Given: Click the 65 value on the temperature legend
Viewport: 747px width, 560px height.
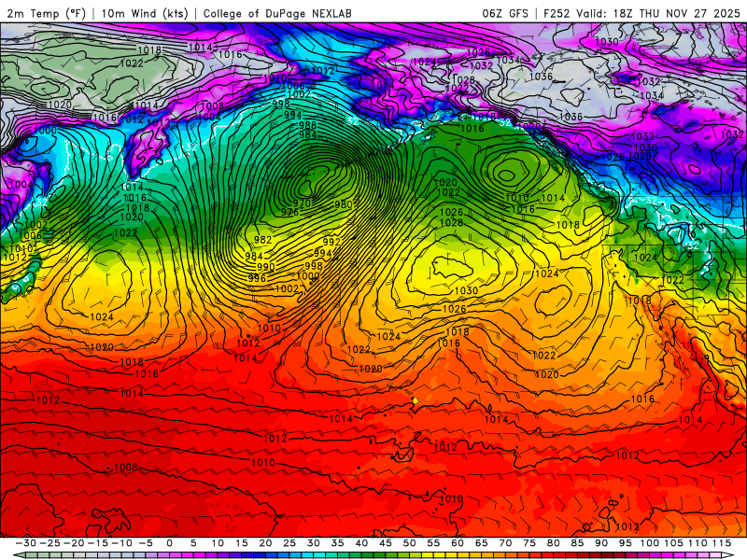Looking at the screenshot, I should (481, 543).
